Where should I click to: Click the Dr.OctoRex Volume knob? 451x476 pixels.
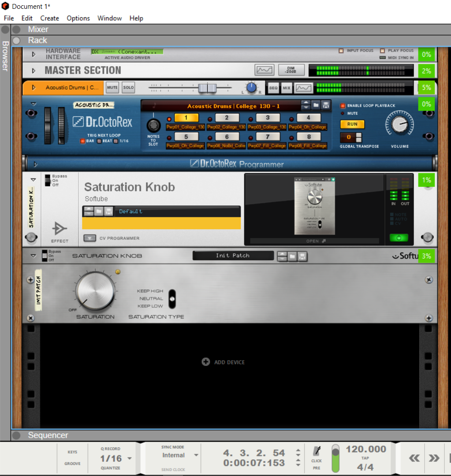(400, 124)
